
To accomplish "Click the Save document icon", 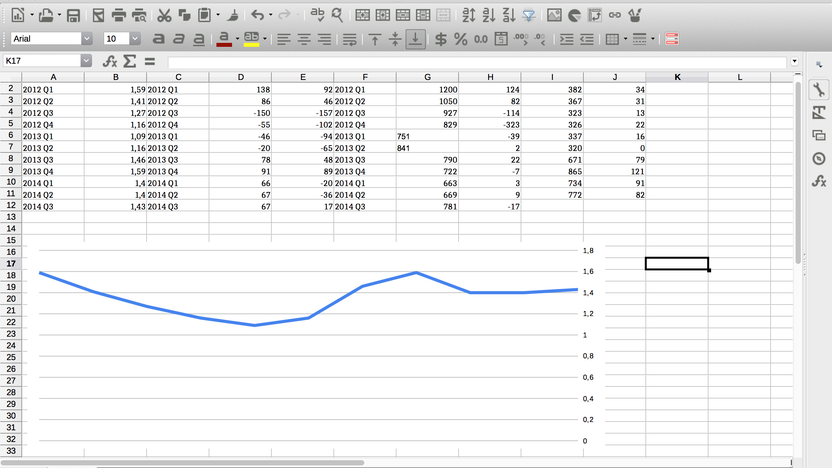I will pos(73,15).
